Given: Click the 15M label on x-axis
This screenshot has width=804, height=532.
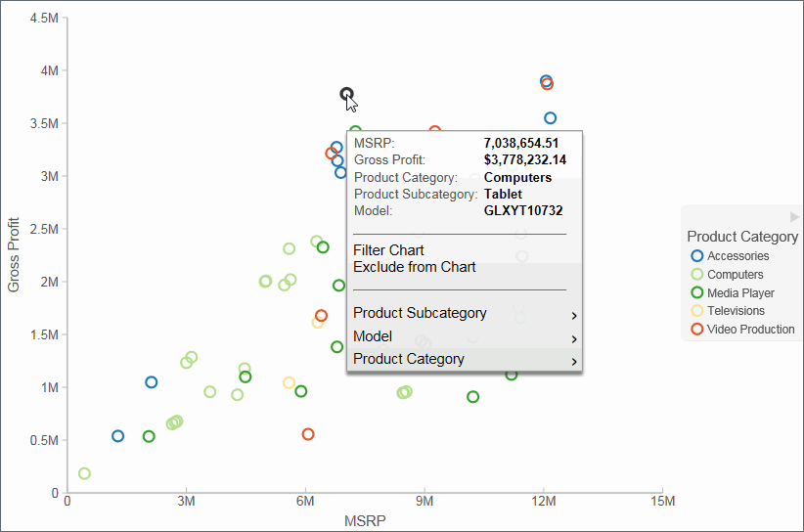Looking at the screenshot, I should coord(662,502).
